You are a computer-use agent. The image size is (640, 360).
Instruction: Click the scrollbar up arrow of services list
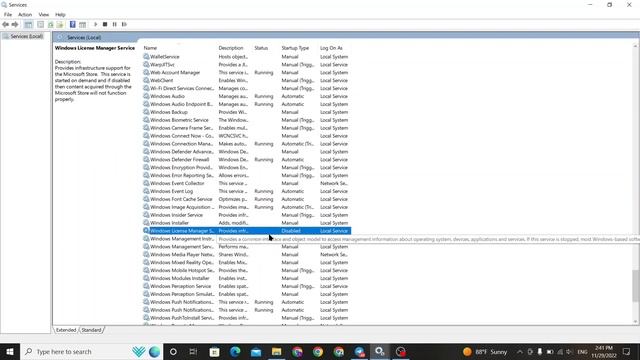(636, 45)
